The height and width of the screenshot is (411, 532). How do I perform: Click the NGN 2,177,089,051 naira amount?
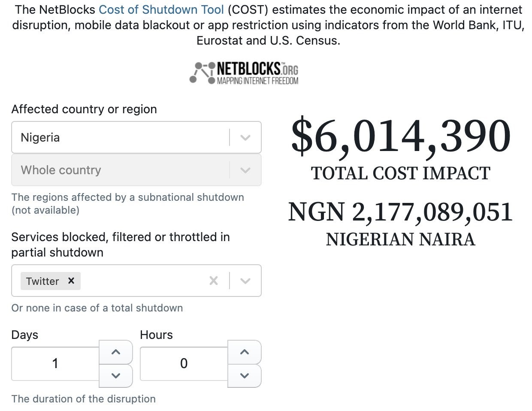click(x=400, y=212)
